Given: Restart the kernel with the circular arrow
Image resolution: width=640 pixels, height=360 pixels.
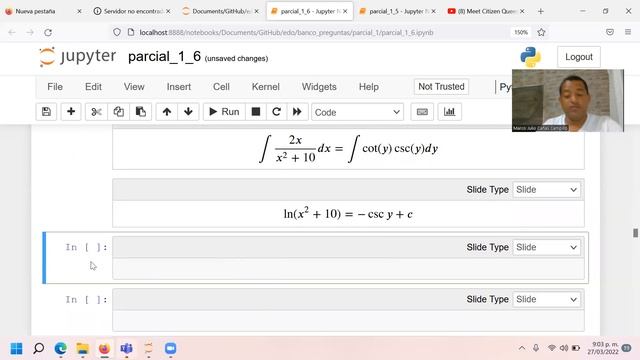Looking at the screenshot, I should 276,112.
